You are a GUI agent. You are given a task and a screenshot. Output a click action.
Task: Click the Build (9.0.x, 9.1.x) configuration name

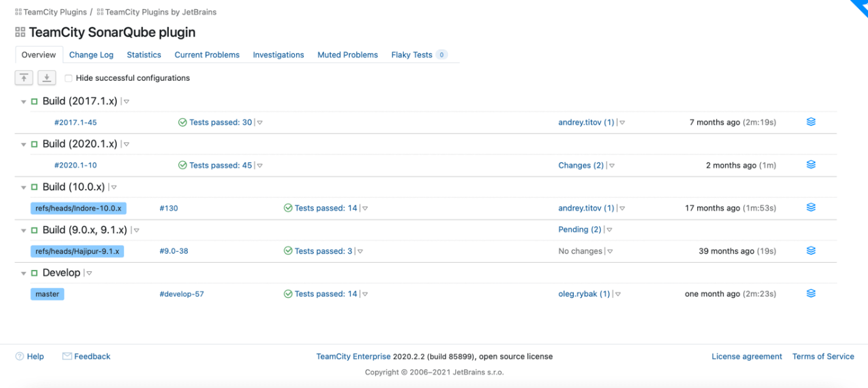[x=85, y=230]
